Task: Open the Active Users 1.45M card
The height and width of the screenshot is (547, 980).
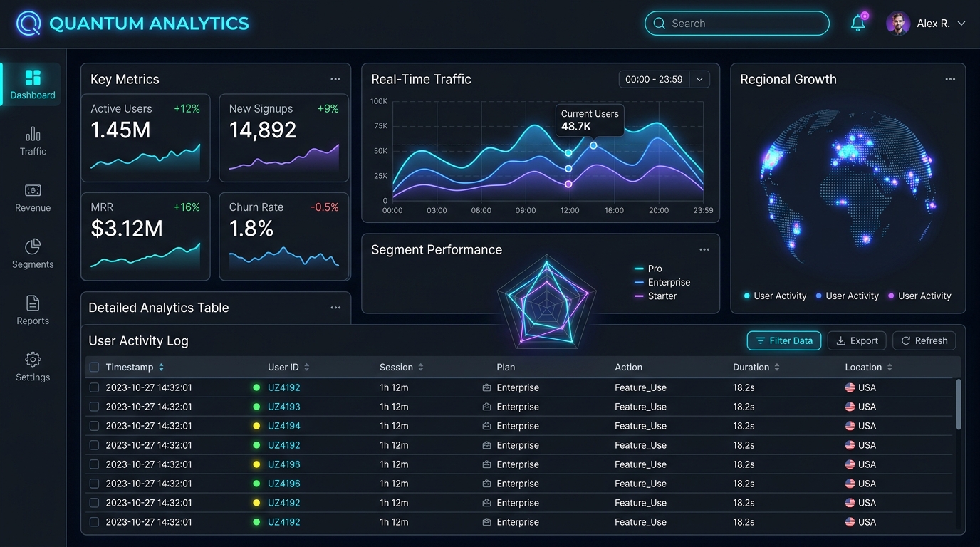Action: point(145,137)
